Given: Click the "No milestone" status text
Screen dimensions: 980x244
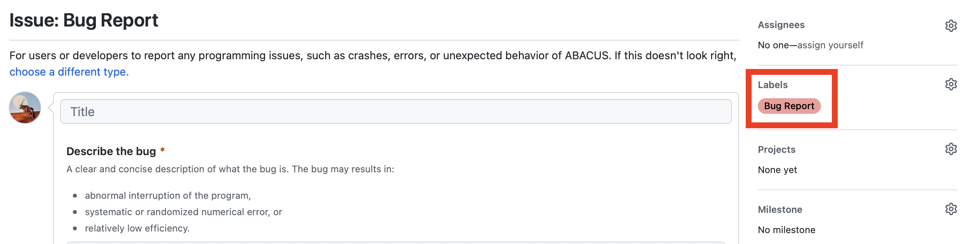Looking at the screenshot, I should tap(786, 230).
